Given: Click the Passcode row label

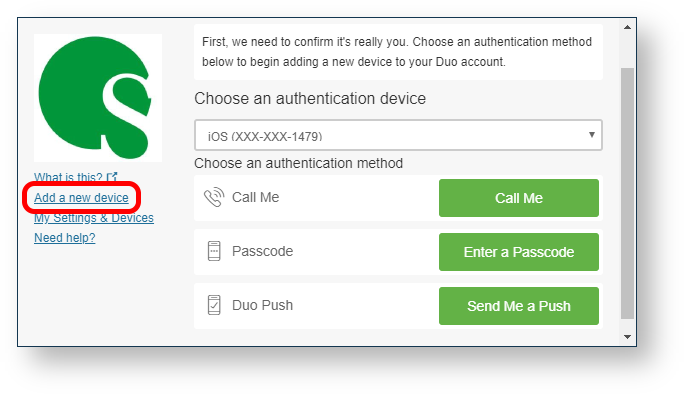Looking at the screenshot, I should coord(263,251).
